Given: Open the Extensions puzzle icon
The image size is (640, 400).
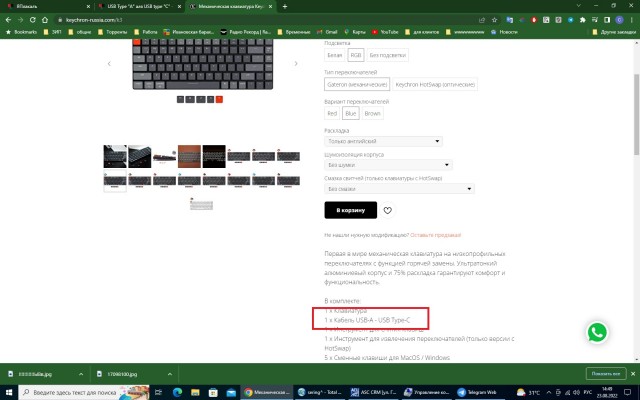Looking at the screenshot, I should (582, 20).
